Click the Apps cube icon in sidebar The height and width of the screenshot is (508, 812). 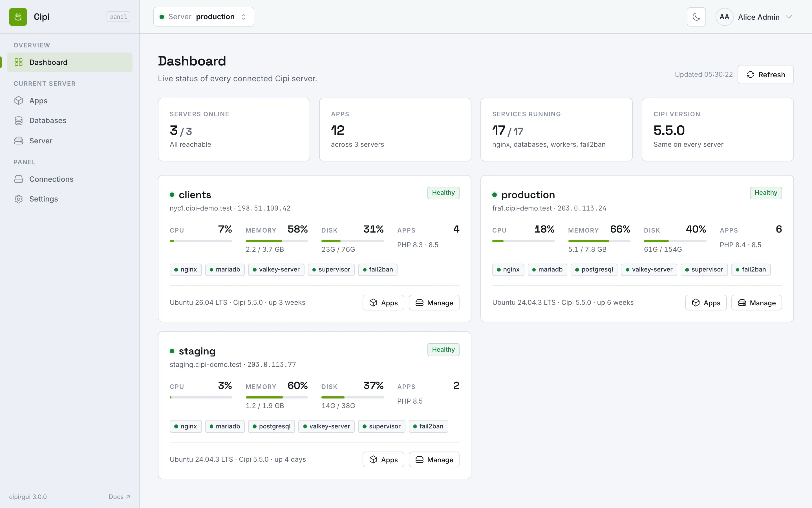pos(18,100)
